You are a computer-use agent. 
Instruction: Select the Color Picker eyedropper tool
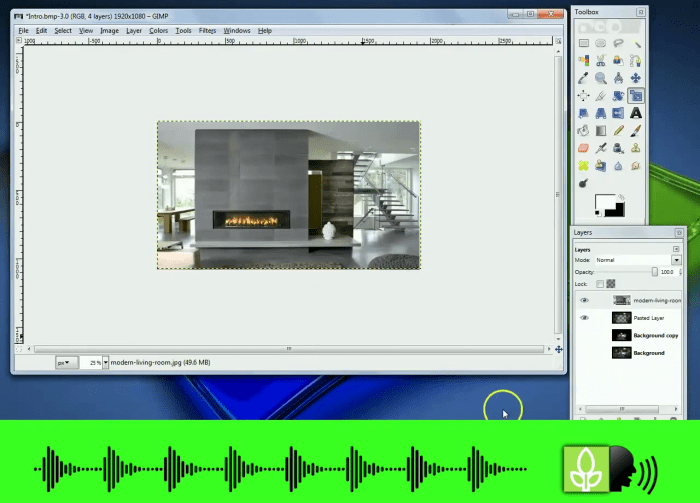(584, 78)
